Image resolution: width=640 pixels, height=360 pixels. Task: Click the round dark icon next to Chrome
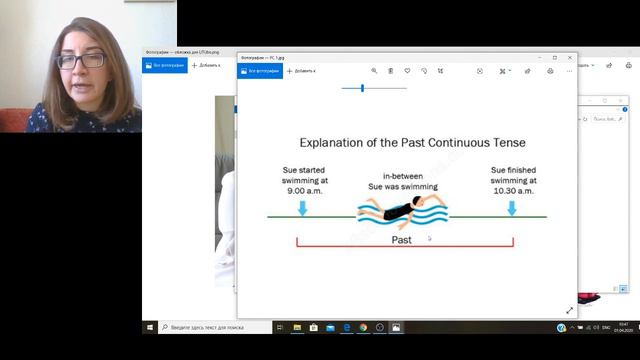coord(380,327)
